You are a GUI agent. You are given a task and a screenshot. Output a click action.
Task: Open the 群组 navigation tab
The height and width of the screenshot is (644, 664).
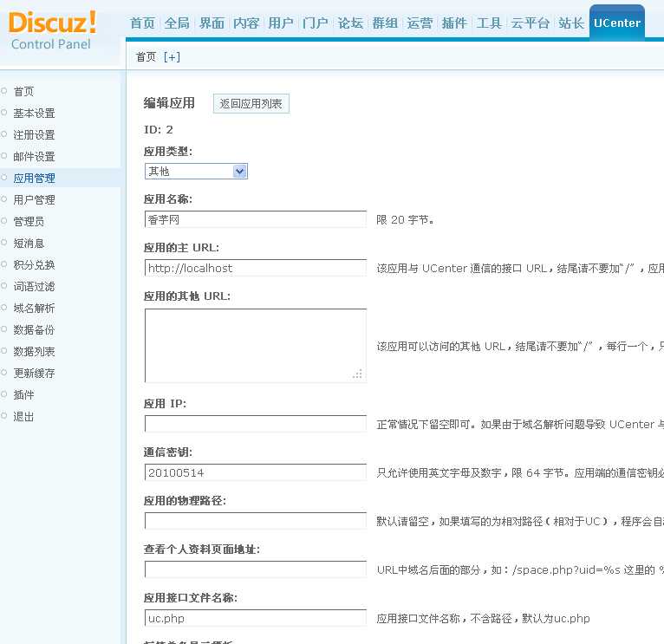pyautogui.click(x=385, y=23)
